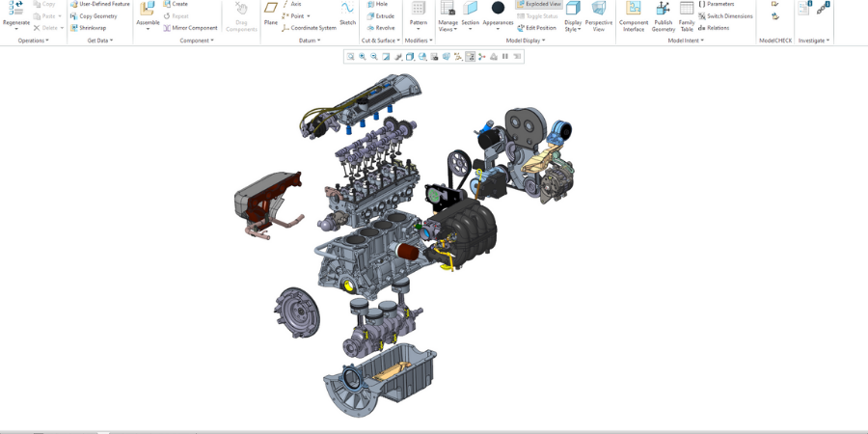This screenshot has height=434, width=868.
Task: Click the Assemble component icon
Action: (x=148, y=10)
